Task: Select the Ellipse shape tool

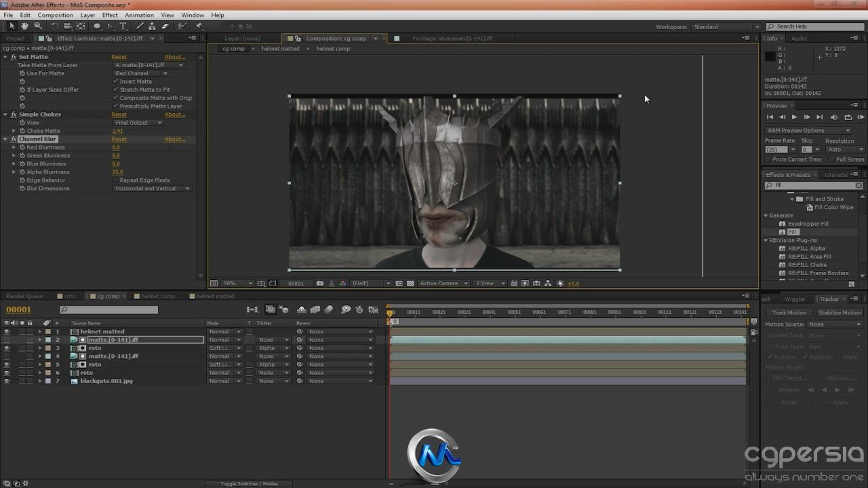Action: [97, 26]
